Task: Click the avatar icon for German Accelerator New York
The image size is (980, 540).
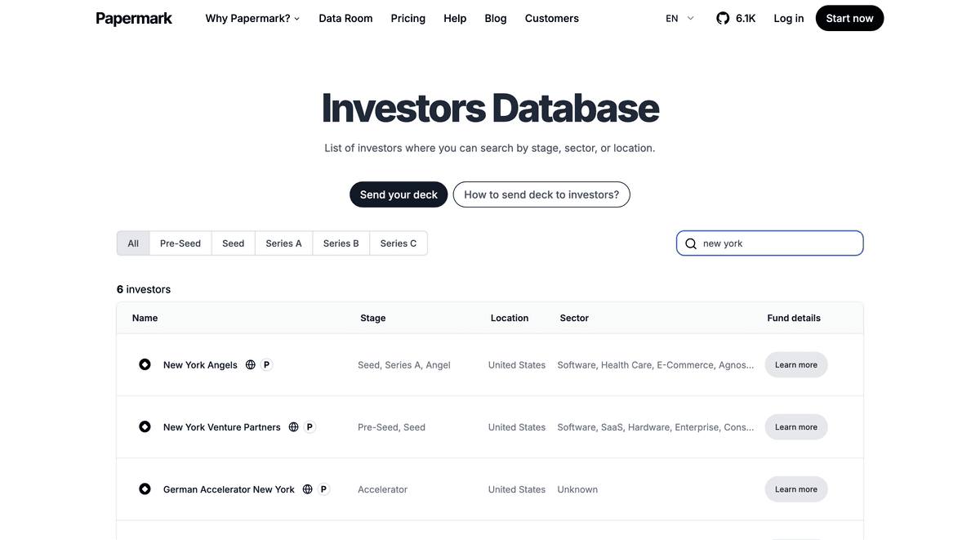Action: pyautogui.click(x=145, y=489)
